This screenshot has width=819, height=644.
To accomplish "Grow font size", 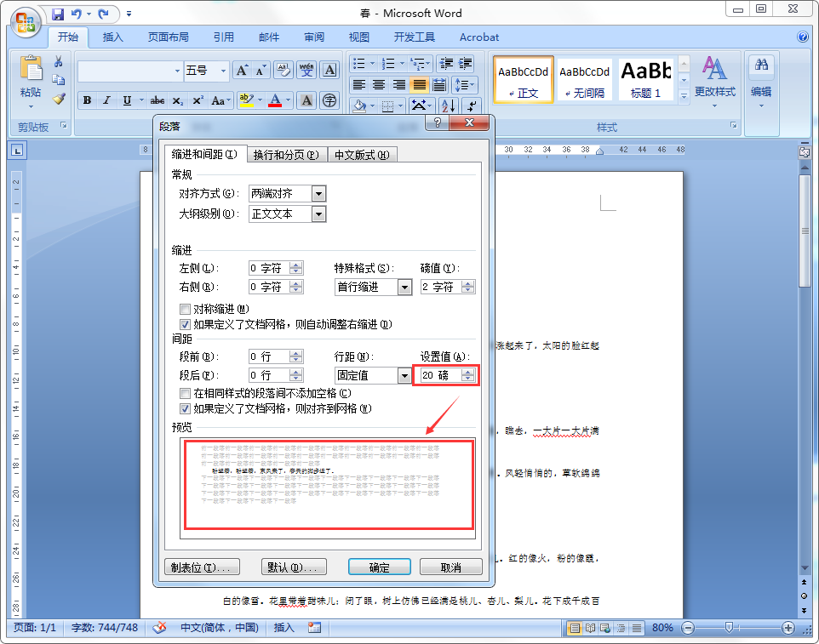I will tap(242, 71).
